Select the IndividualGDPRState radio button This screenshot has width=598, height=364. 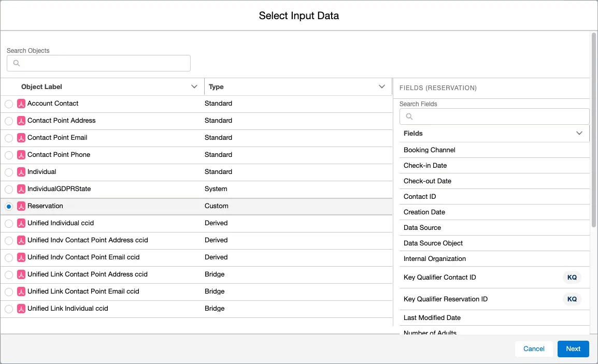[9, 189]
